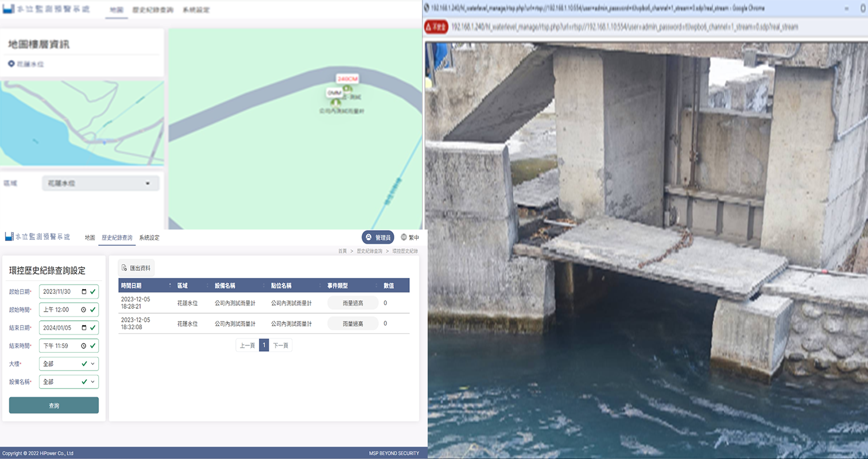
Task: Switch to 系統設定 tab in lower navigation
Action: [149, 238]
